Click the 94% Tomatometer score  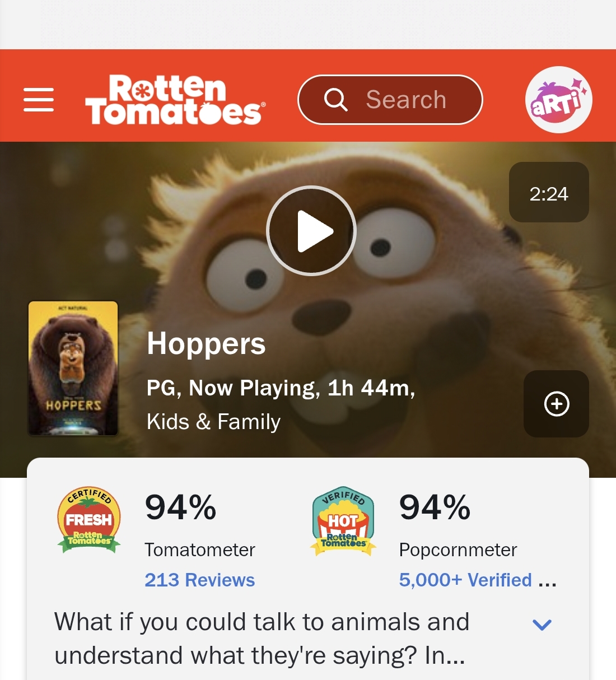coord(180,507)
